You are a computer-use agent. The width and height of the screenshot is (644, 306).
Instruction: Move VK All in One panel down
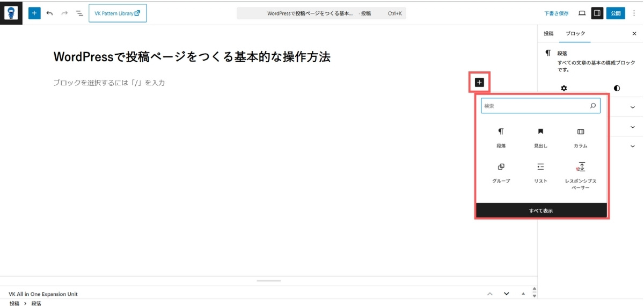(506, 294)
